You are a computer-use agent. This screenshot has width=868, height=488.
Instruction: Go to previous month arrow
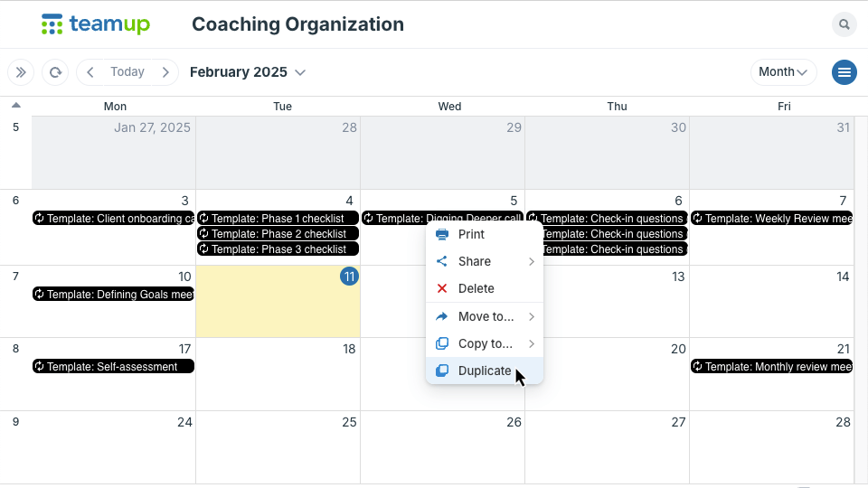(x=90, y=72)
